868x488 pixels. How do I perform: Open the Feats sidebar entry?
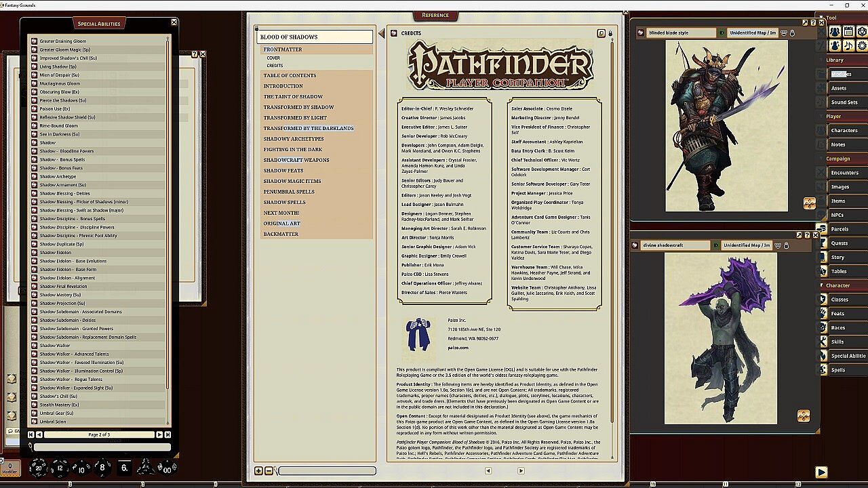coord(837,313)
